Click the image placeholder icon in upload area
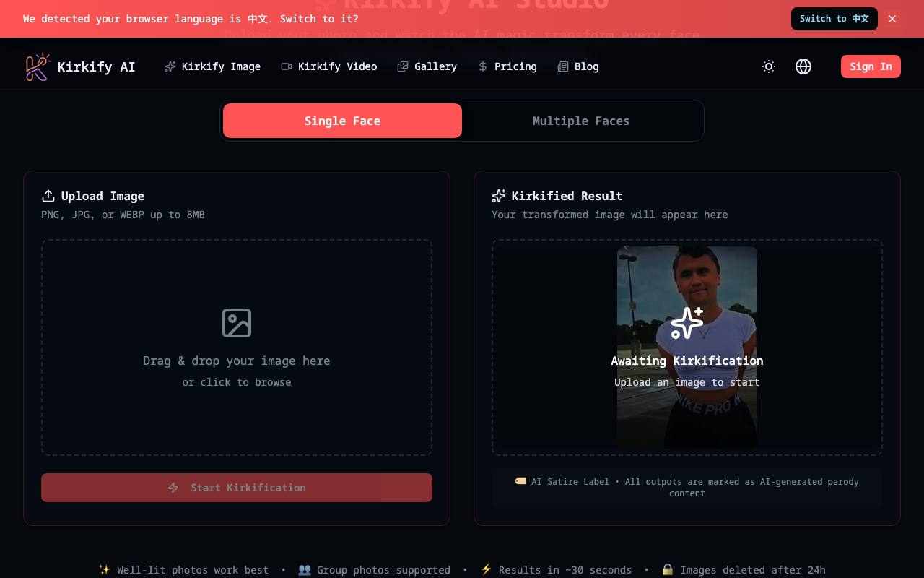The image size is (924, 578). [x=237, y=323]
